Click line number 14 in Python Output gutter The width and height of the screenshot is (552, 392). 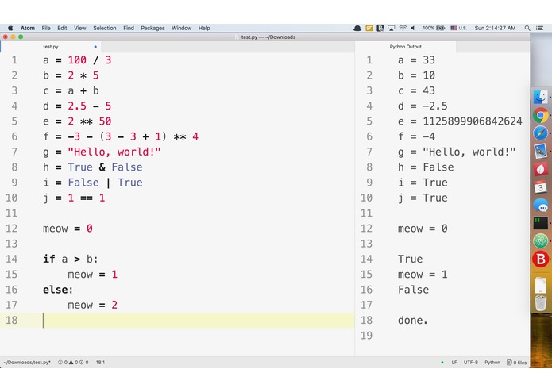click(366, 259)
